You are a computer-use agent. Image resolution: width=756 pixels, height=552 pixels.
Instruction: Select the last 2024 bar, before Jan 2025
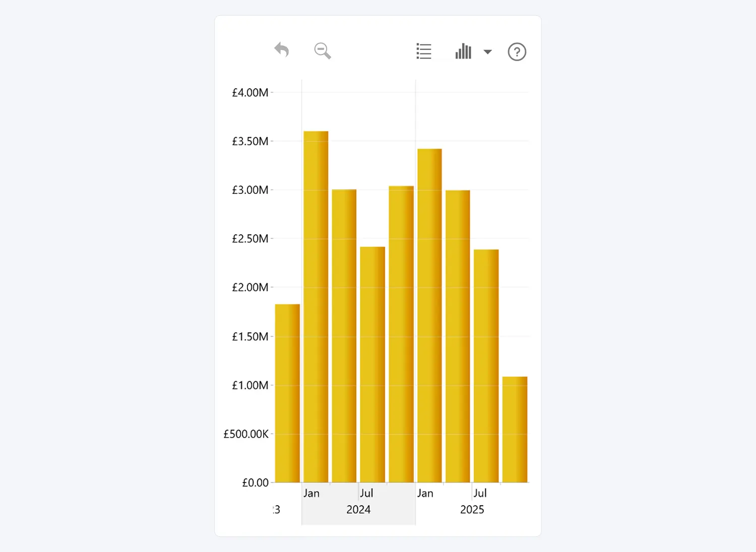point(401,334)
